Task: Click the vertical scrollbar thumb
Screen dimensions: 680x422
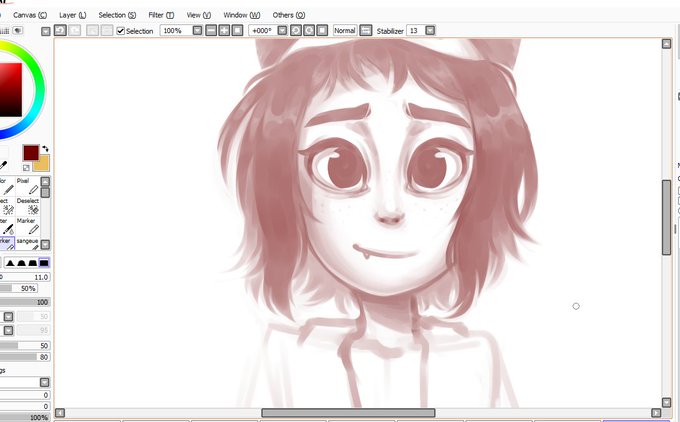Action: click(667, 217)
